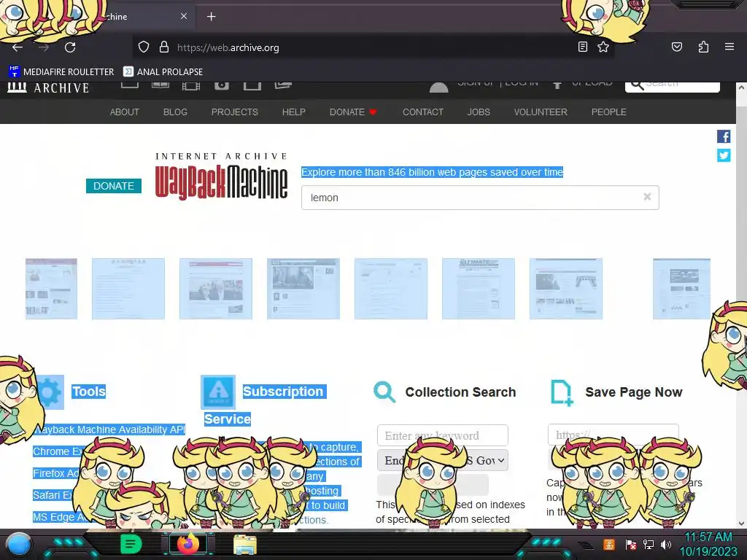Screen dimensions: 747x560
Task: Open the CONTACT nav item
Action: click(x=423, y=112)
